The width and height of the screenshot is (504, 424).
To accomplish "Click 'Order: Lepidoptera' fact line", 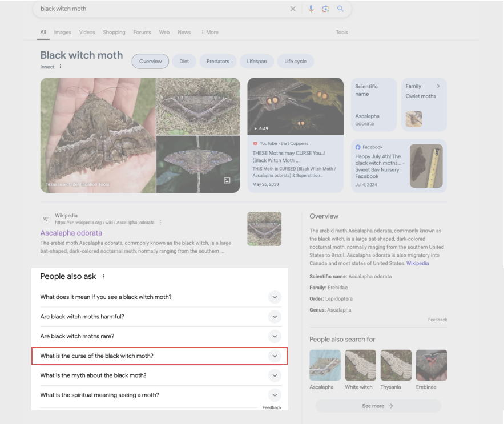I will [x=331, y=298].
